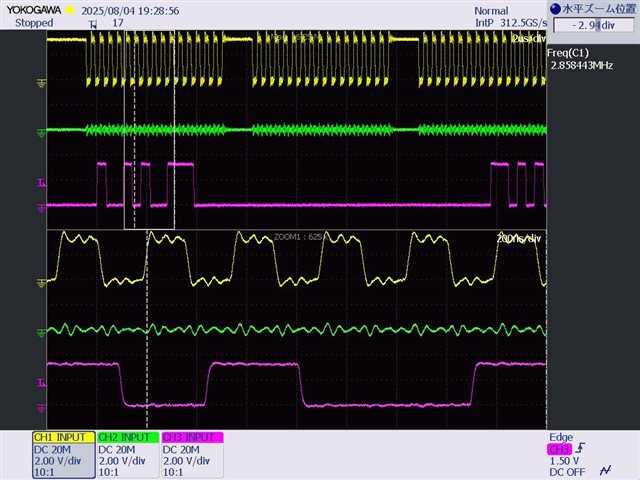Click the CH2 10:1 probe ratio

pos(109,472)
